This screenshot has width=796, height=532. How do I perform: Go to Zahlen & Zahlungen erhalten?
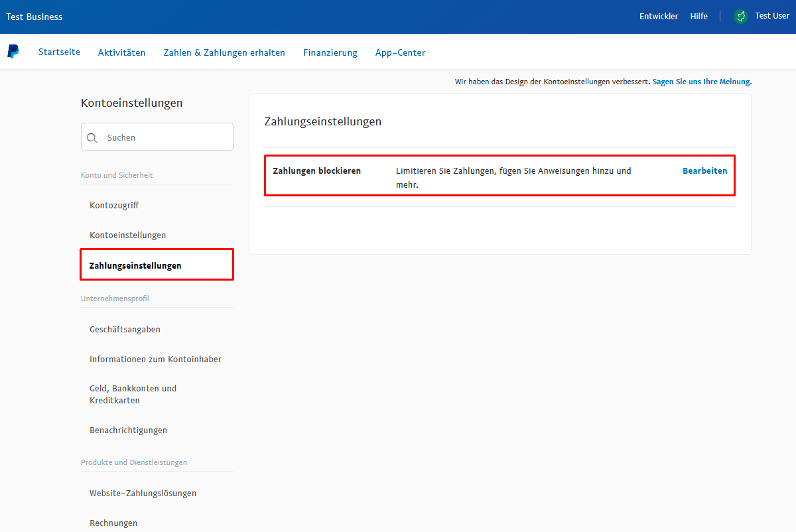point(224,52)
